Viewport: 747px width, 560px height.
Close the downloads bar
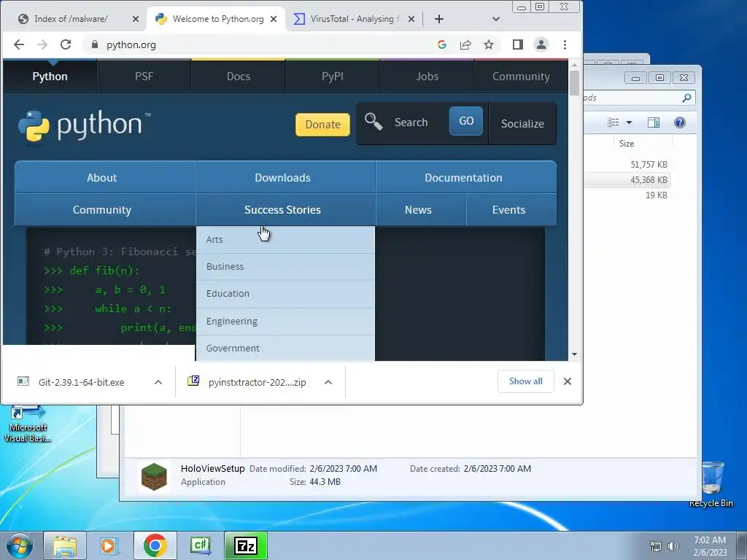coord(567,381)
